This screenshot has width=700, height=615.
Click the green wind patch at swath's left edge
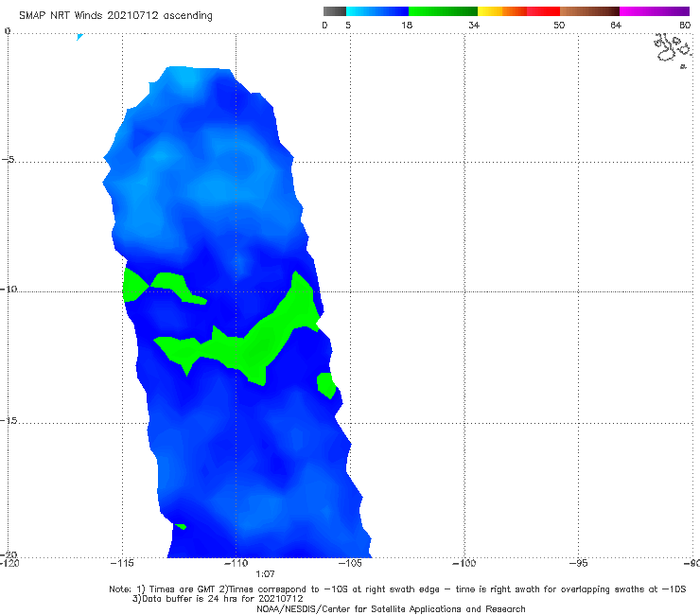point(134,285)
